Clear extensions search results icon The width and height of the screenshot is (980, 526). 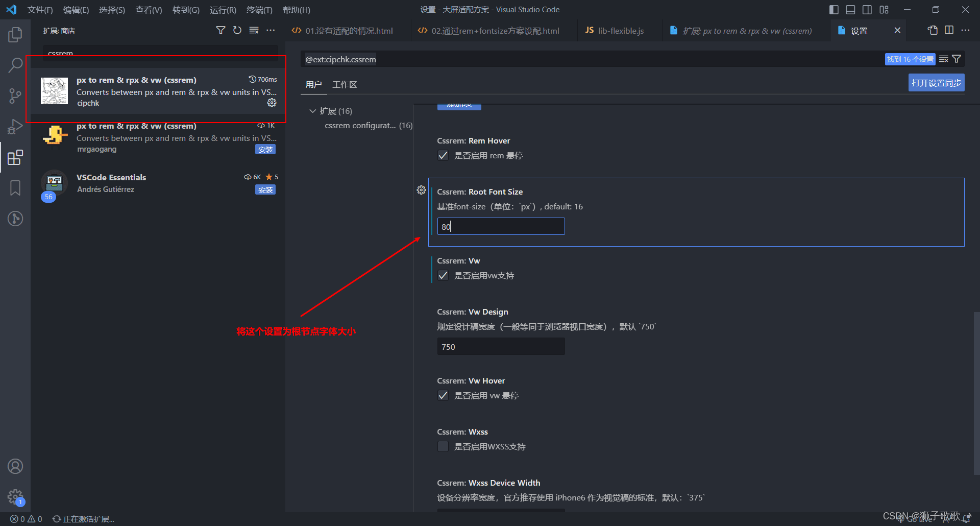tap(254, 30)
